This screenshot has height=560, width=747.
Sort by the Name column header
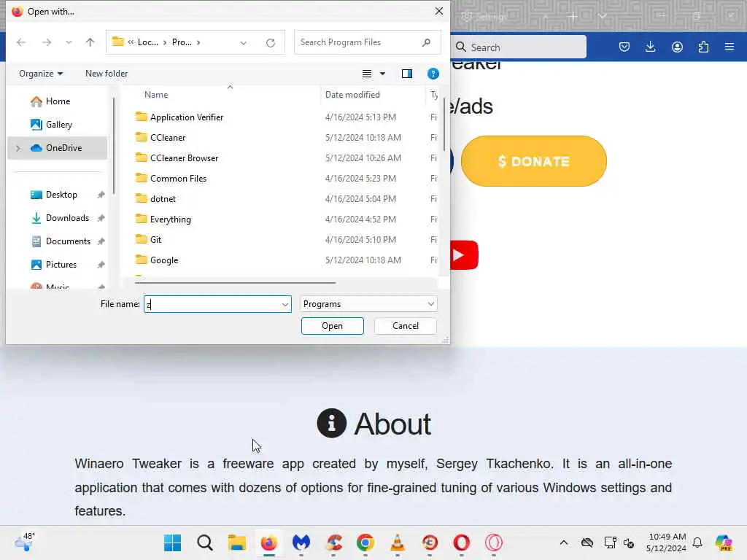[x=156, y=95]
